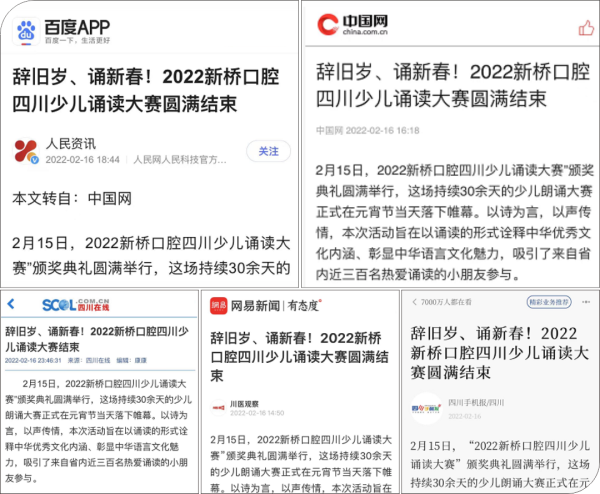
Task: Tap the 四川手机报 source logo
Action: 426,408
